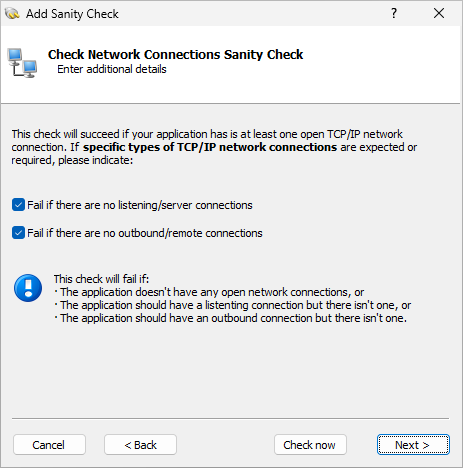Image resolution: width=463 pixels, height=468 pixels.
Task: Cancel the sanity check wizard
Action: tap(49, 445)
